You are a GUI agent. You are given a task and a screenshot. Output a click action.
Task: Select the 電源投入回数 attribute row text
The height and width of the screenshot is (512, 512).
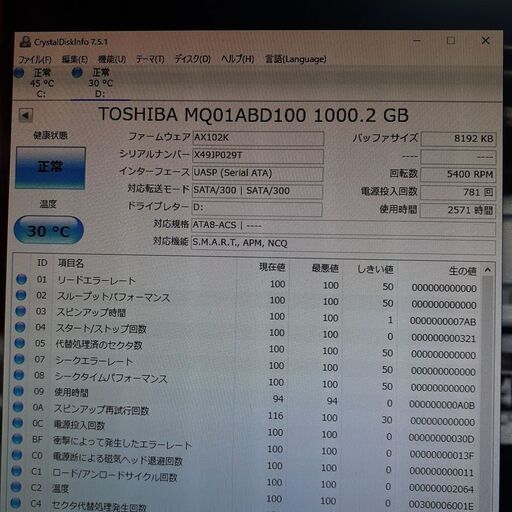(x=79, y=425)
